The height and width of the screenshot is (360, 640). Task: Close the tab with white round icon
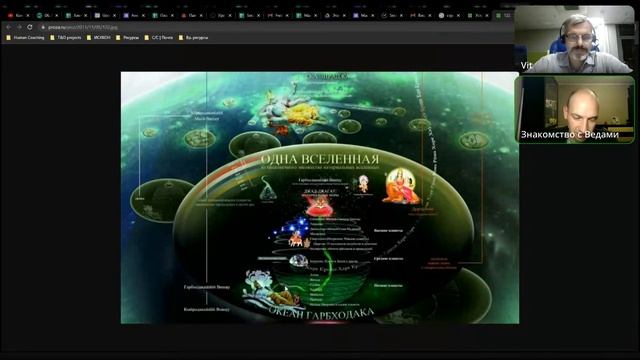458,16
